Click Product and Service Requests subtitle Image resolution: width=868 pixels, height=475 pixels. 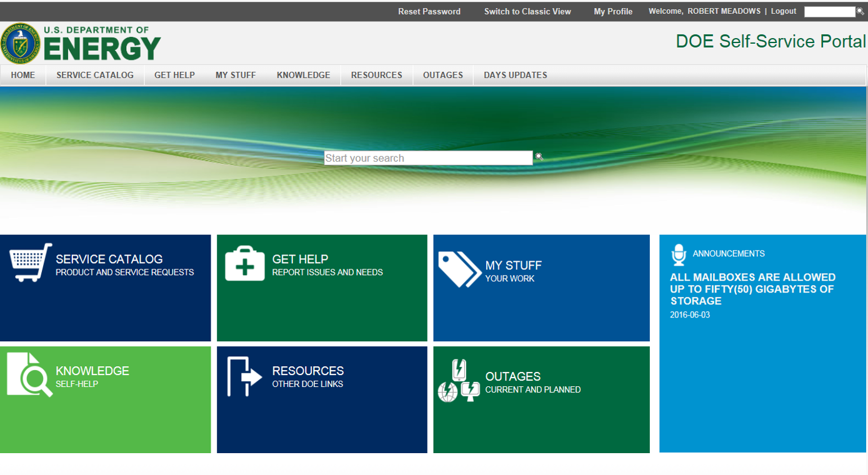[x=124, y=272]
